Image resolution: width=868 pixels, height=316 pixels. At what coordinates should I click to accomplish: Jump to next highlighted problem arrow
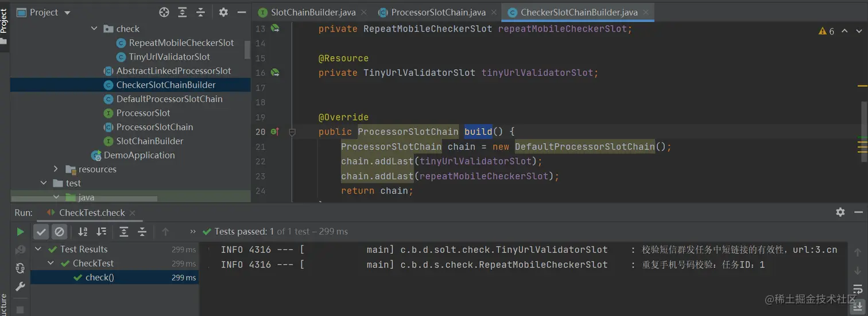pos(859,31)
